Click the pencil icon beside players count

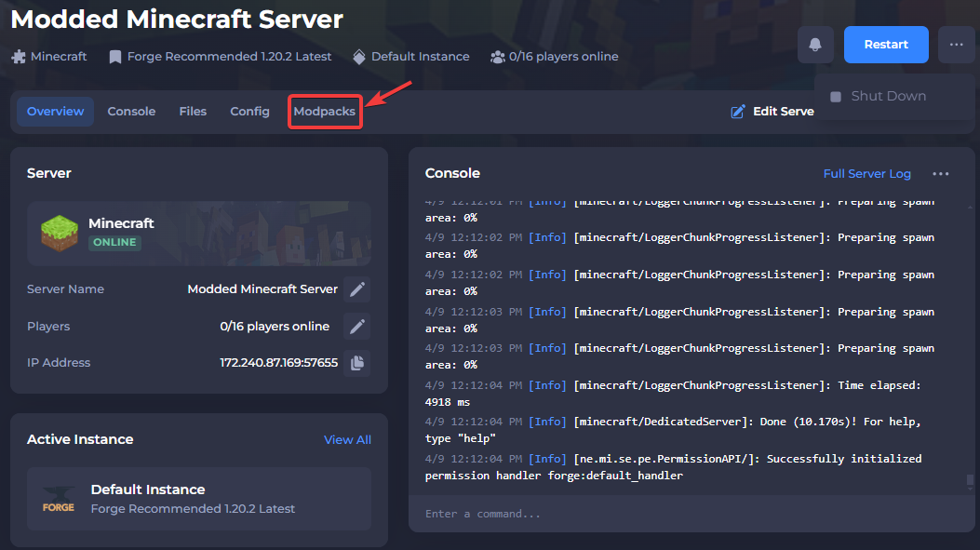pos(356,326)
